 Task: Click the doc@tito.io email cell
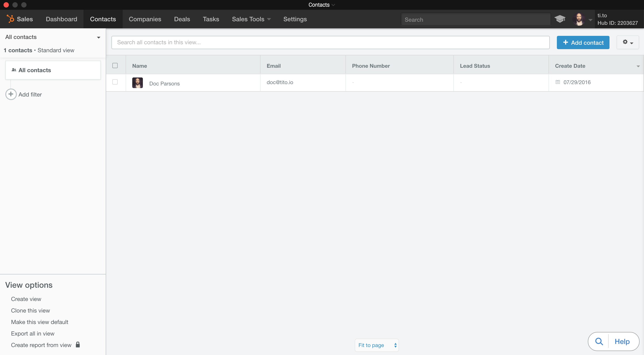[x=280, y=82]
